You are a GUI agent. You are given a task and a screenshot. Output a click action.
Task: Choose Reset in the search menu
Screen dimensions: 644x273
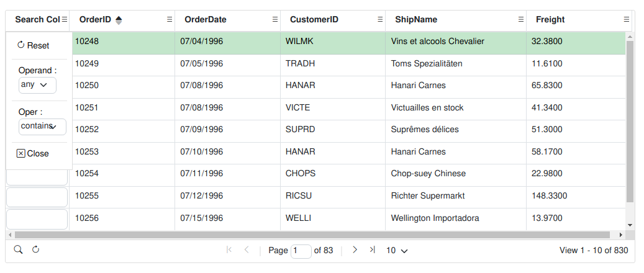coord(34,45)
